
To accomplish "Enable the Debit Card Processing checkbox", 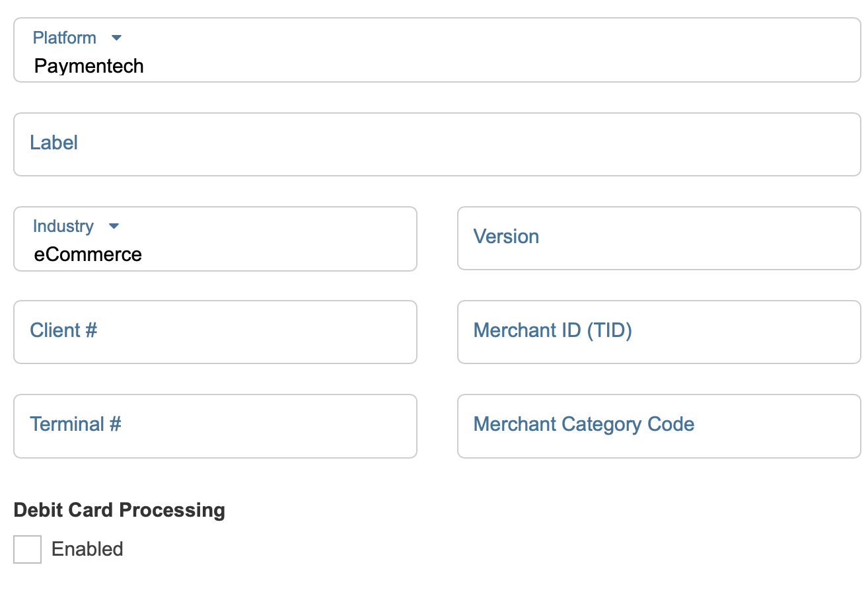I will coord(28,549).
